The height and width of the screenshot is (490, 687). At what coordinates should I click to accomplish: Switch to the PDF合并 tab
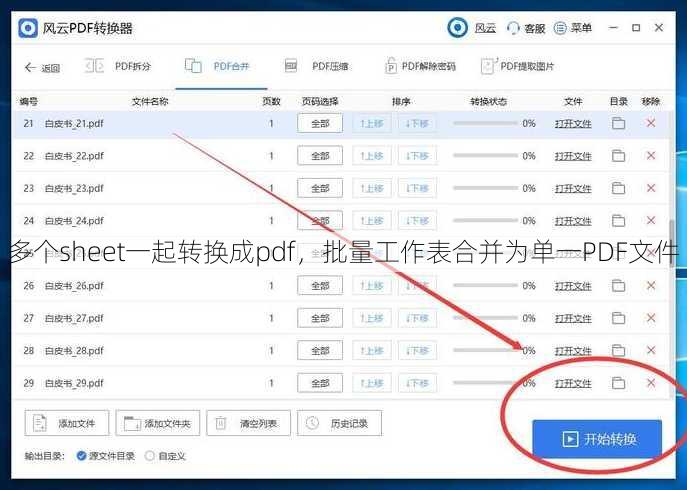pos(217,67)
